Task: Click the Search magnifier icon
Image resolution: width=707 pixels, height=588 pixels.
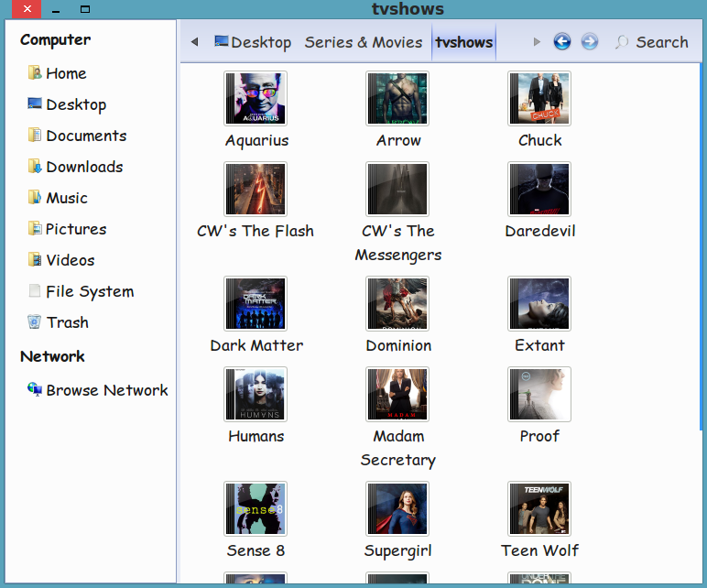Action: point(622,42)
